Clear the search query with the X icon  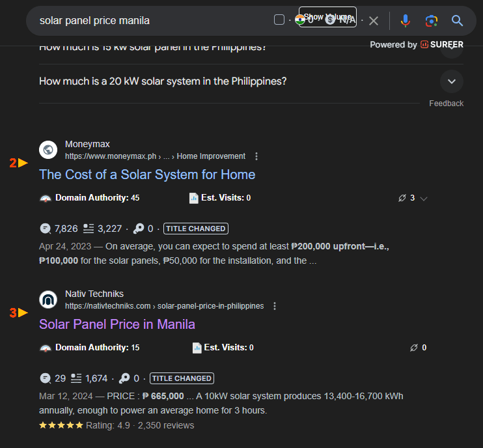pyautogui.click(x=374, y=21)
